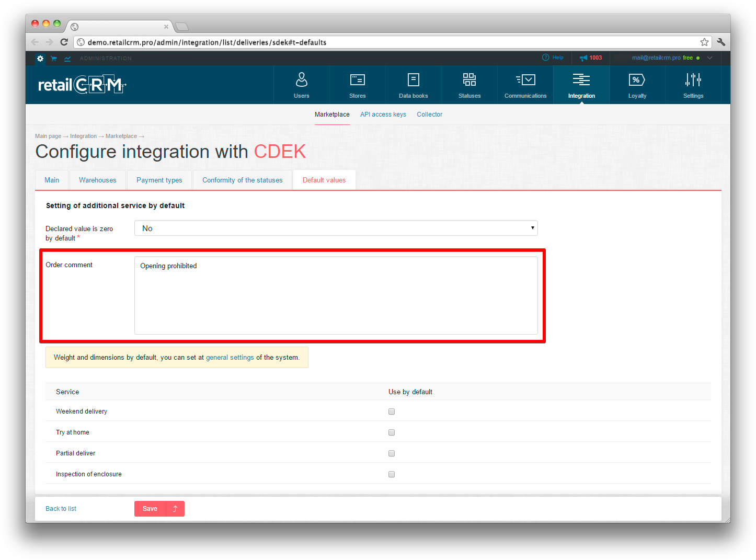Image resolution: width=756 pixels, height=560 pixels.
Task: Open the 1003 notifications megaphone icon
Action: pyautogui.click(x=583, y=58)
